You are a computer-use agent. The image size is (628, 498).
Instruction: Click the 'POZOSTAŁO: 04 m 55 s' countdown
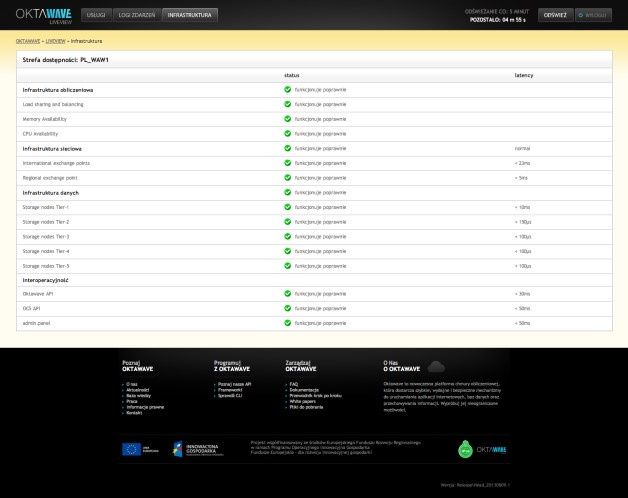tap(497, 20)
